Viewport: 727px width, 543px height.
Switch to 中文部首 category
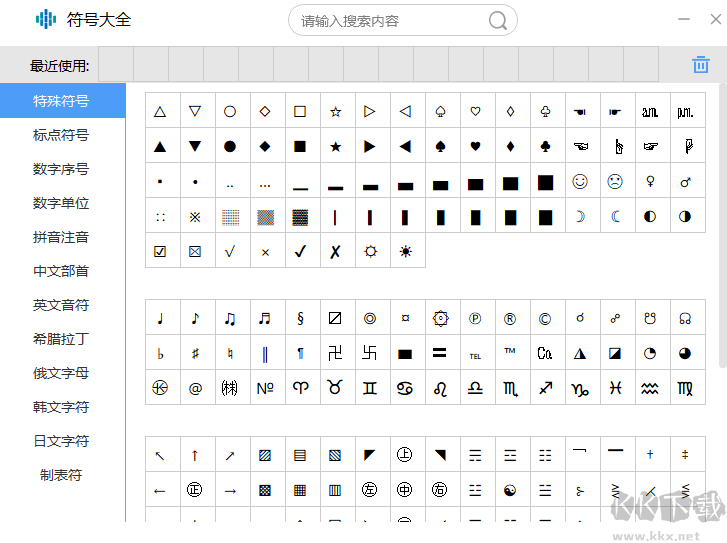click(63, 271)
